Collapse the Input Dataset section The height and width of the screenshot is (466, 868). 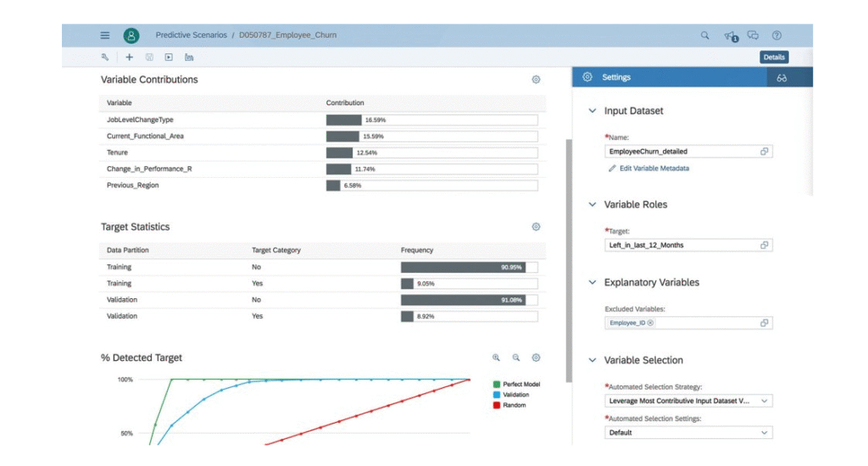(592, 111)
